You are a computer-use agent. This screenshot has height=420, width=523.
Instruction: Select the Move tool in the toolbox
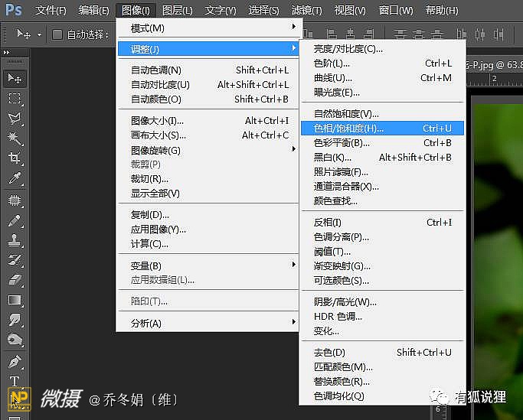[x=15, y=78]
